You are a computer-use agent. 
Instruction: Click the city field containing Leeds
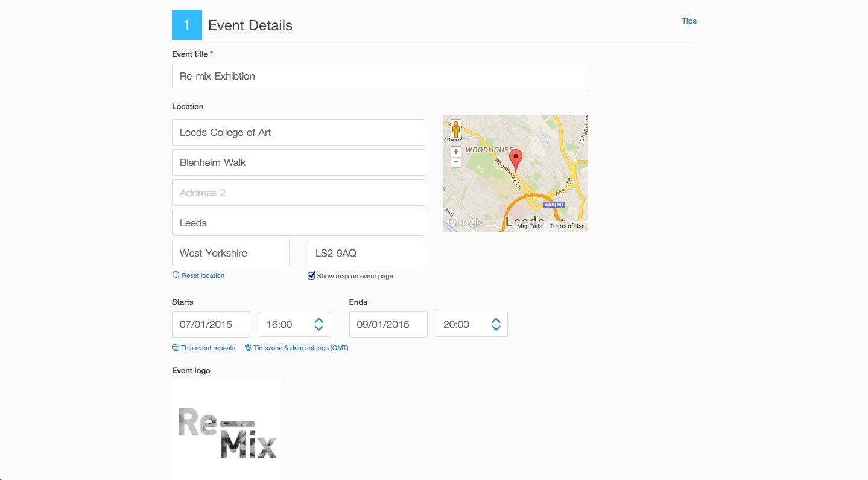point(299,223)
